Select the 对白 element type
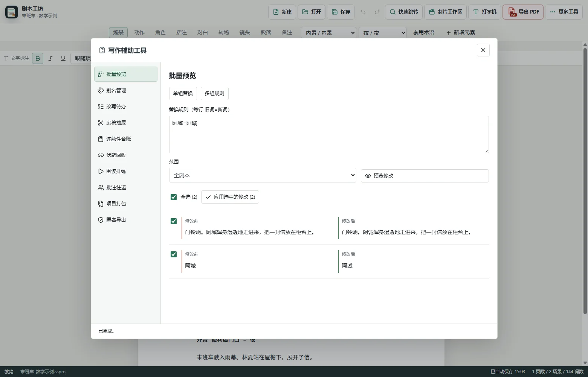Screen dimensions: 588x377 coord(203,33)
